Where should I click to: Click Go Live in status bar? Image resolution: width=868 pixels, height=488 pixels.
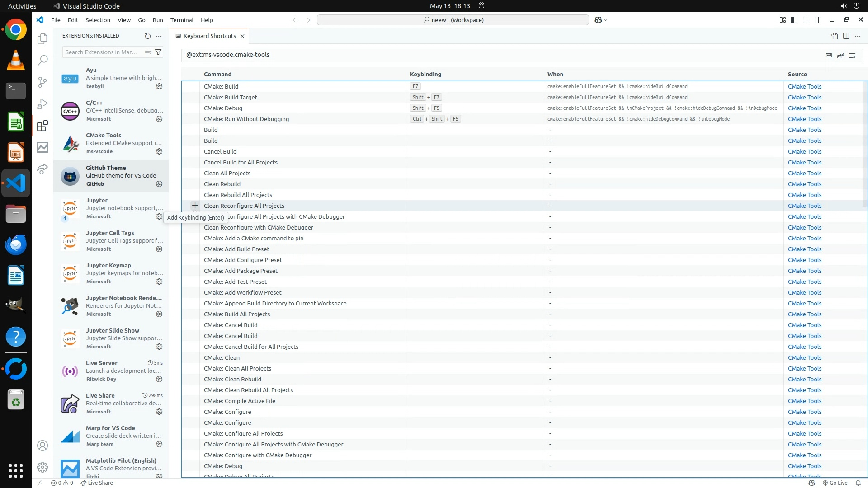[835, 483]
